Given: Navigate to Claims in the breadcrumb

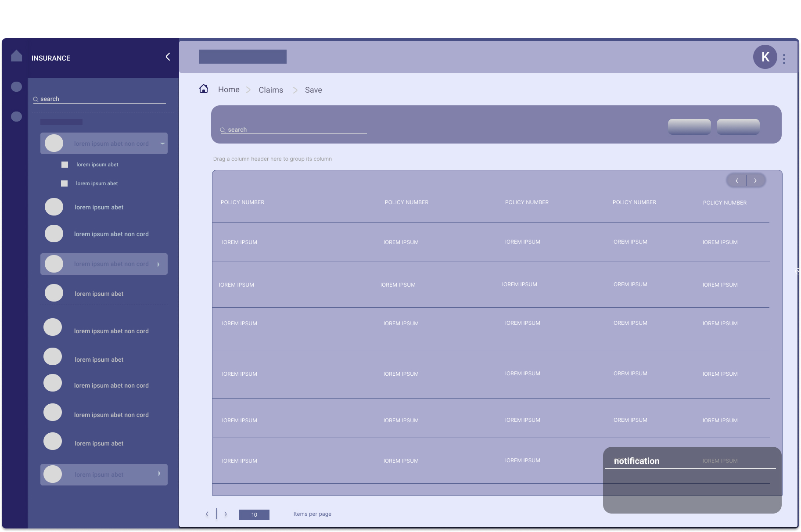Looking at the screenshot, I should pyautogui.click(x=271, y=90).
